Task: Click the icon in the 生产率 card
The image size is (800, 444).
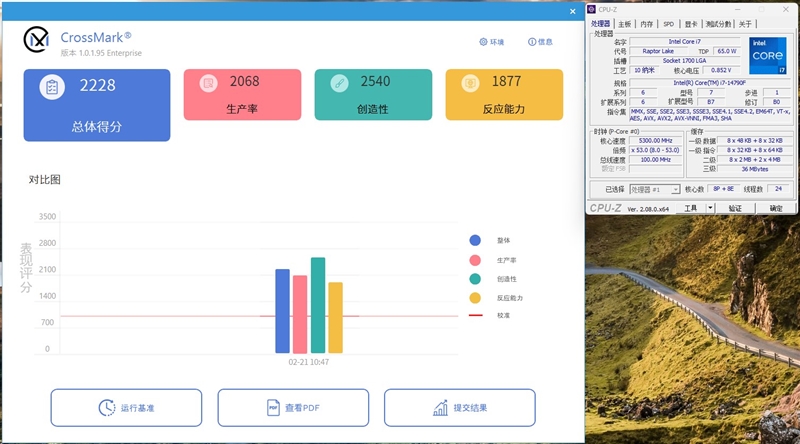Action: pos(208,83)
